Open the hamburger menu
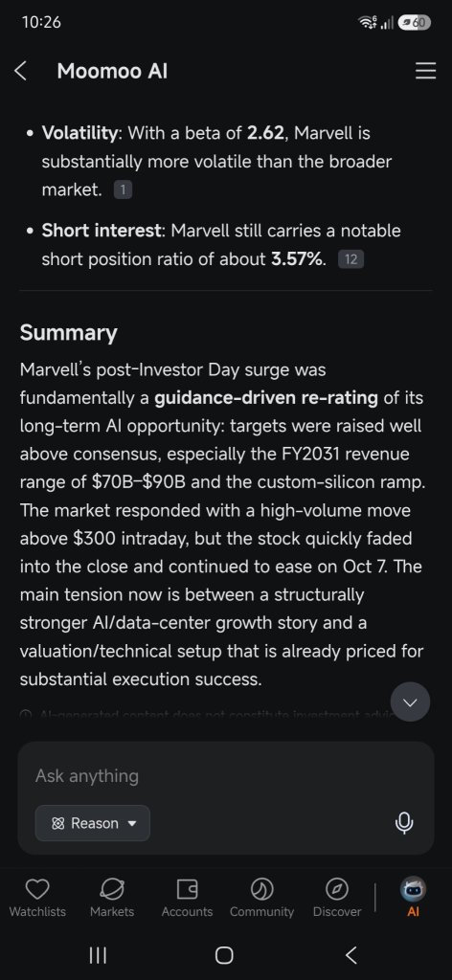The width and height of the screenshot is (452, 980). point(426,71)
